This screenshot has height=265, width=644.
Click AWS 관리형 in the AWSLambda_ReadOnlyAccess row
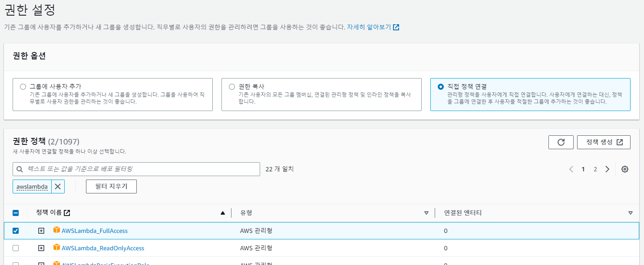click(256, 248)
